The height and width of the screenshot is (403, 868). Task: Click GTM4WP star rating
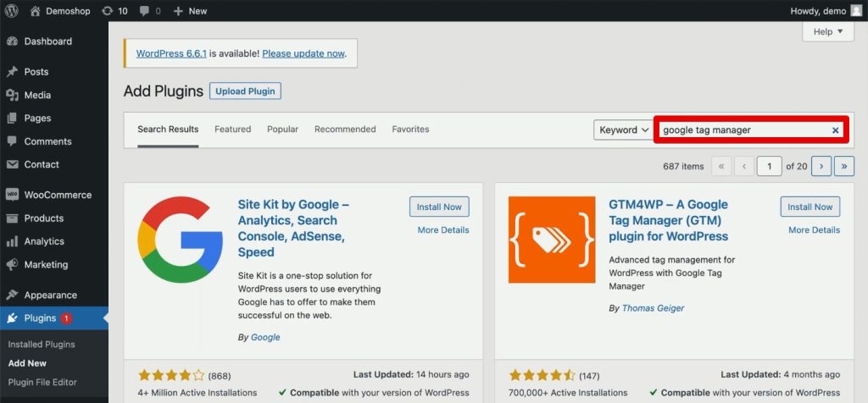542,376
